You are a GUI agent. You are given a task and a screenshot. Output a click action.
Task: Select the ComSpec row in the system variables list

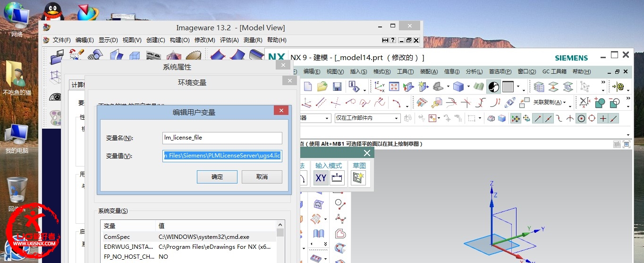(188, 237)
